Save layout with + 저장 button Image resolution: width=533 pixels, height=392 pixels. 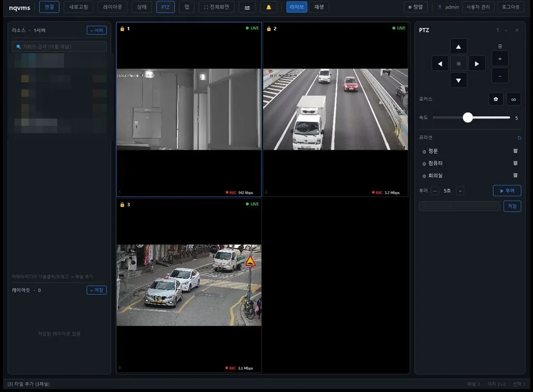[x=96, y=290]
